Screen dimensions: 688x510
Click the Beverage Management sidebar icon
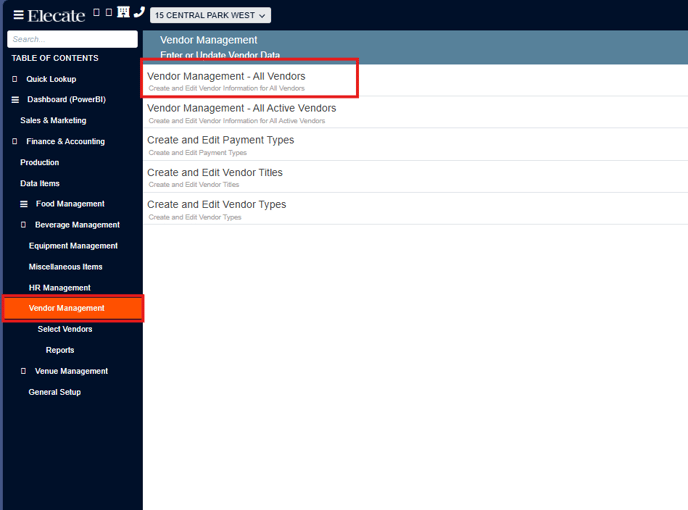click(23, 225)
